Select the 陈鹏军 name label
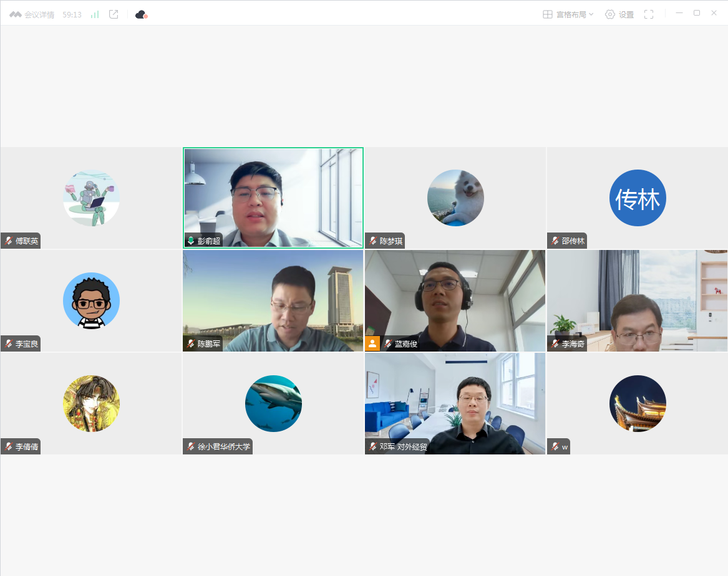Image resolution: width=728 pixels, height=576 pixels. pos(209,344)
